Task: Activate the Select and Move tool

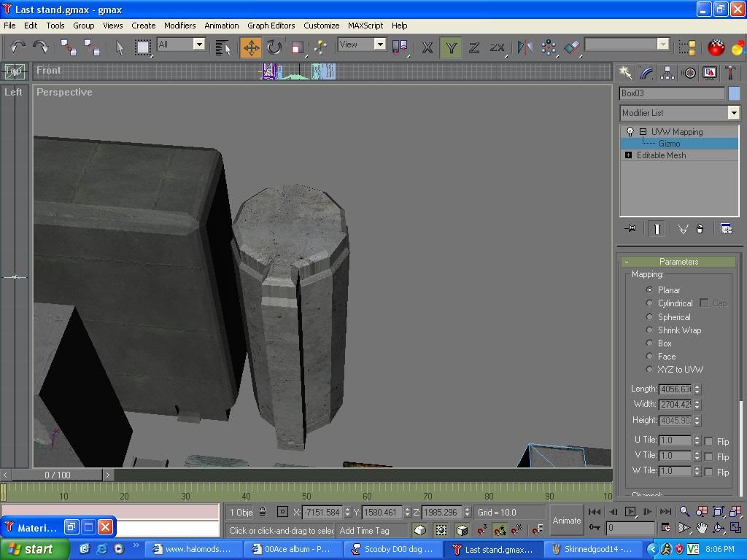Action: tap(251, 47)
